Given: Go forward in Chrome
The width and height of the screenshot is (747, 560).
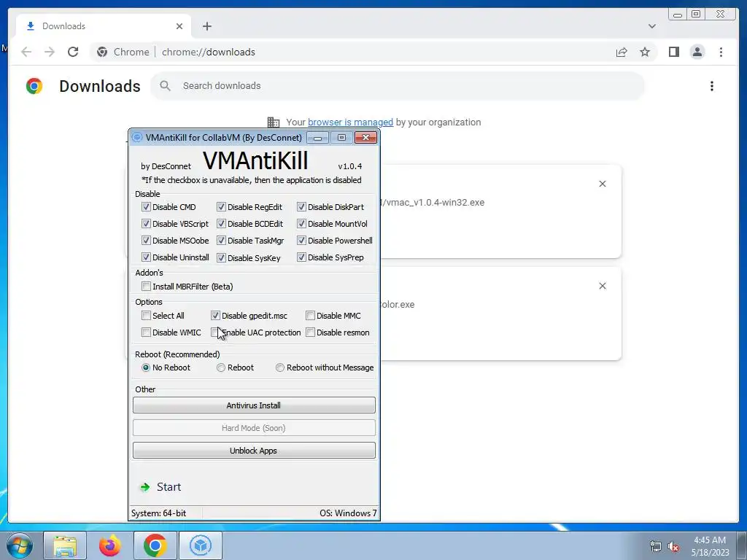Looking at the screenshot, I should coord(50,52).
